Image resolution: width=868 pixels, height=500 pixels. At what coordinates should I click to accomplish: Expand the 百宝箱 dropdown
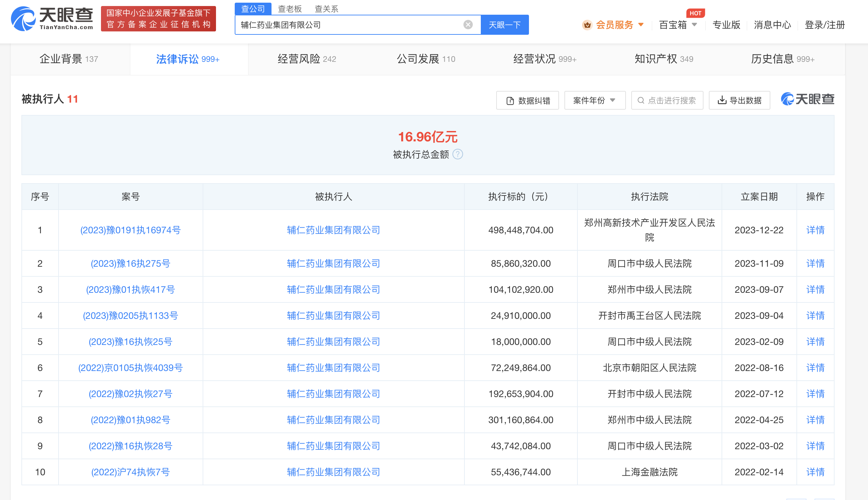(678, 25)
